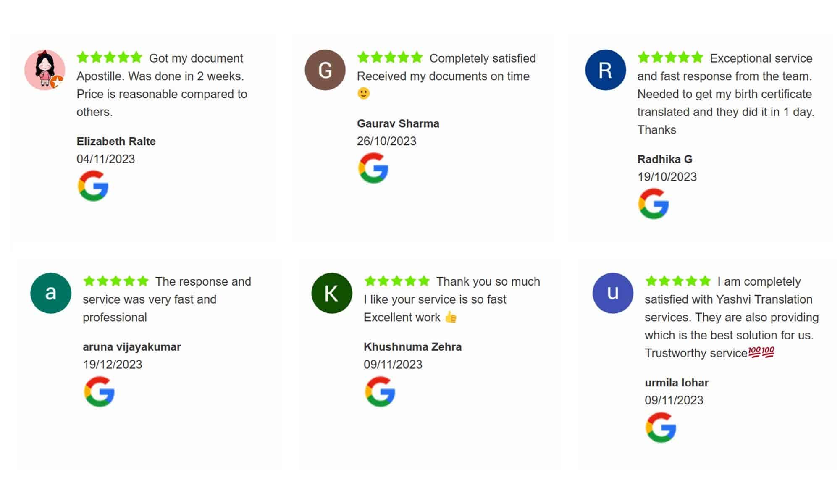Click Elizabeth Ralte's cartoon avatar picture
Image resolution: width=840 pixels, height=504 pixels.
click(x=45, y=70)
